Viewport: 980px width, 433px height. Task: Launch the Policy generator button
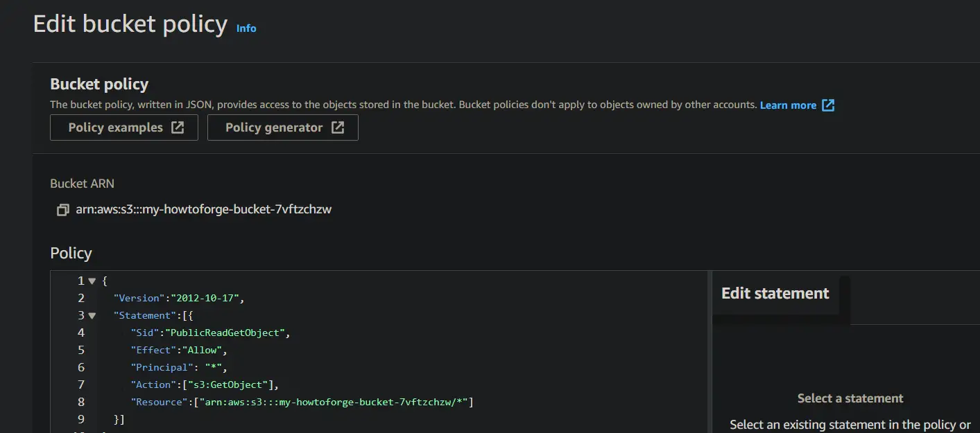274,127
